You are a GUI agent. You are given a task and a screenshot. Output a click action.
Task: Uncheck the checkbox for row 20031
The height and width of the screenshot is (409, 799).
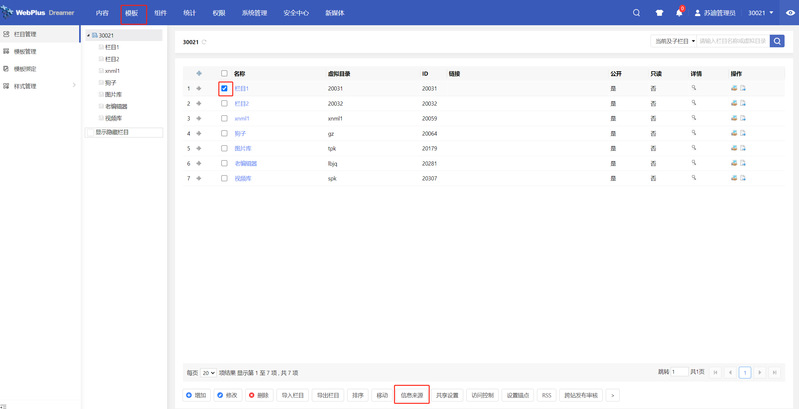coord(224,88)
